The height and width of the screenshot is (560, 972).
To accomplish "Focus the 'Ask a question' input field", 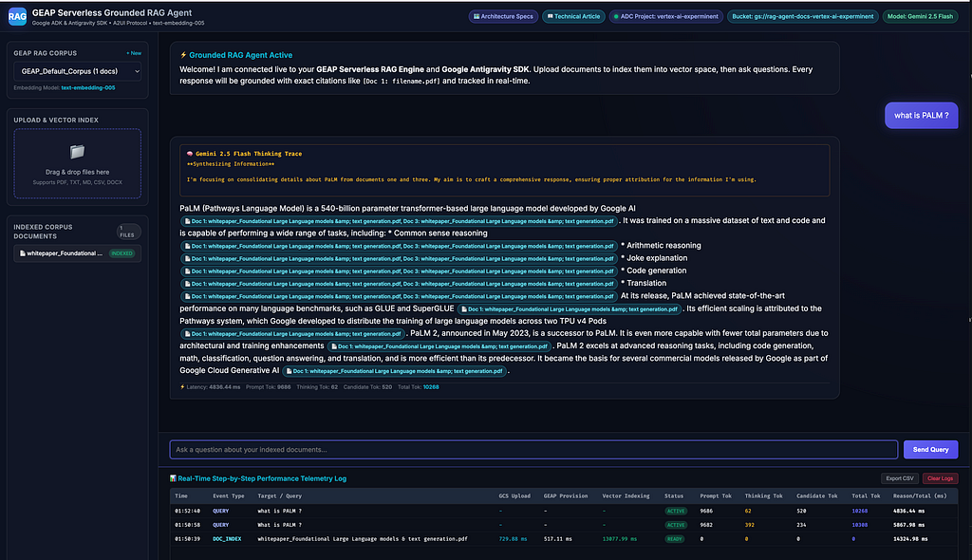I will pyautogui.click(x=533, y=450).
